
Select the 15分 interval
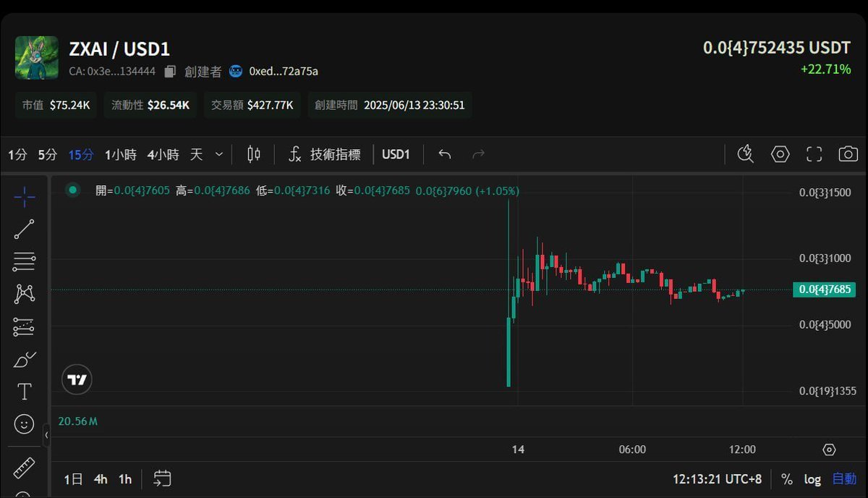point(81,154)
